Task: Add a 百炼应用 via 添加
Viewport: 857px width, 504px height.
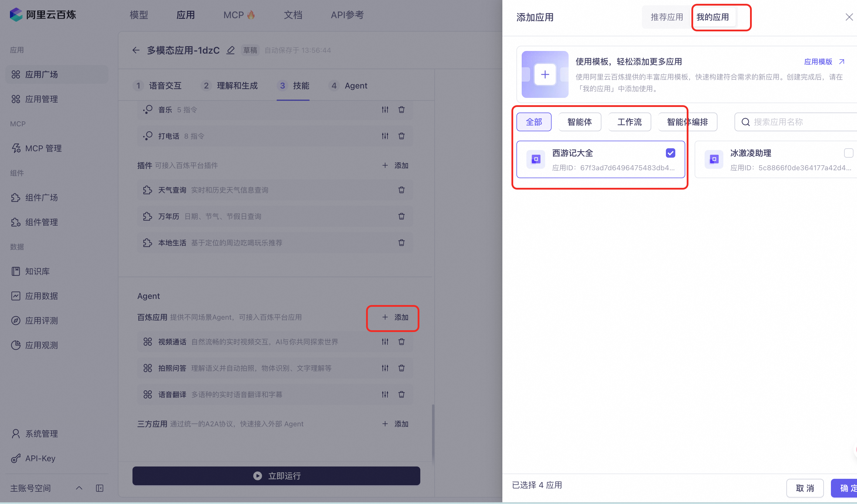Action: point(395,317)
